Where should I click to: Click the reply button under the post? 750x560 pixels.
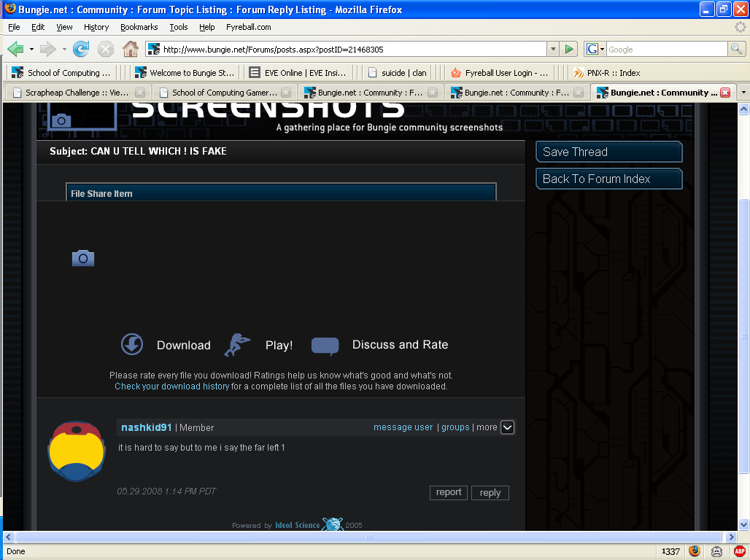[490, 493]
